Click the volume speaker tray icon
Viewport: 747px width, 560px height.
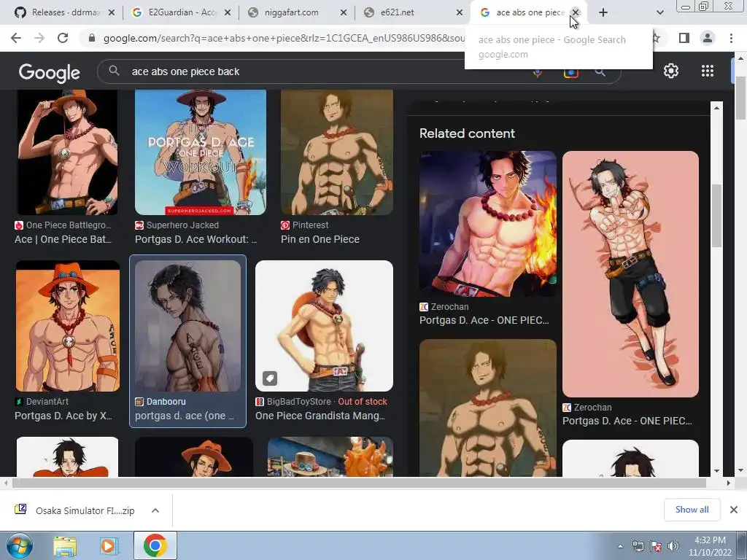[673, 546]
